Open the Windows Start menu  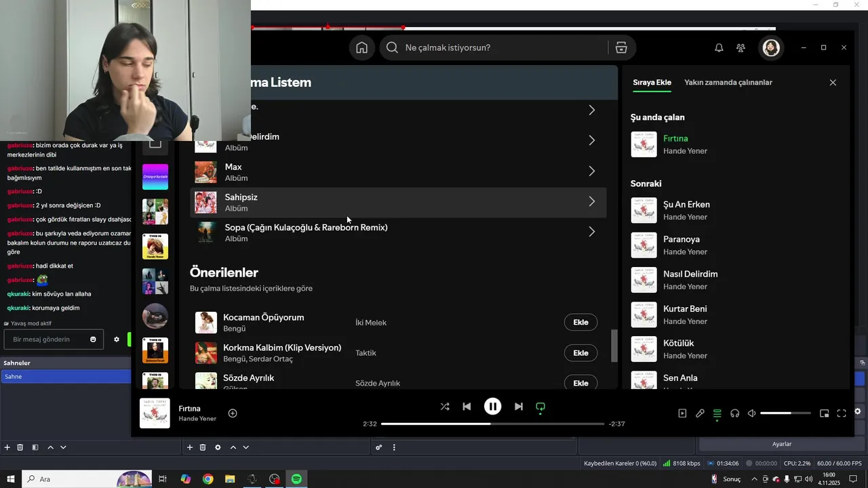(10, 479)
